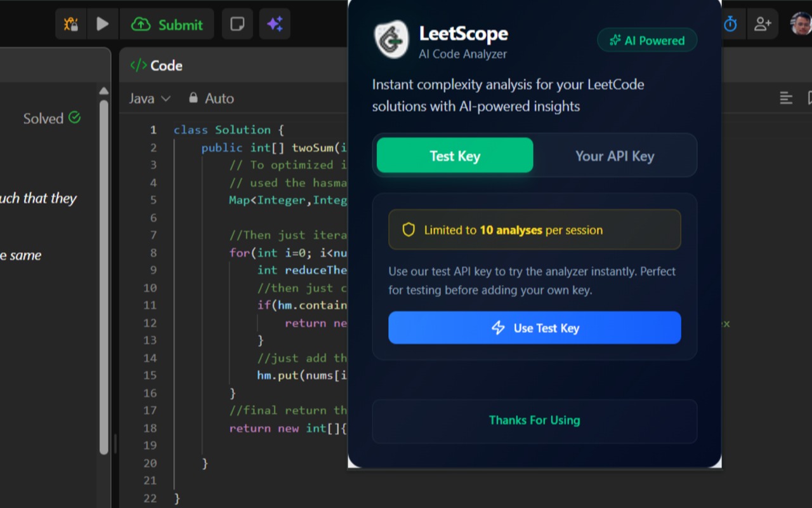Click line number 8 in gutter

pos(153,253)
